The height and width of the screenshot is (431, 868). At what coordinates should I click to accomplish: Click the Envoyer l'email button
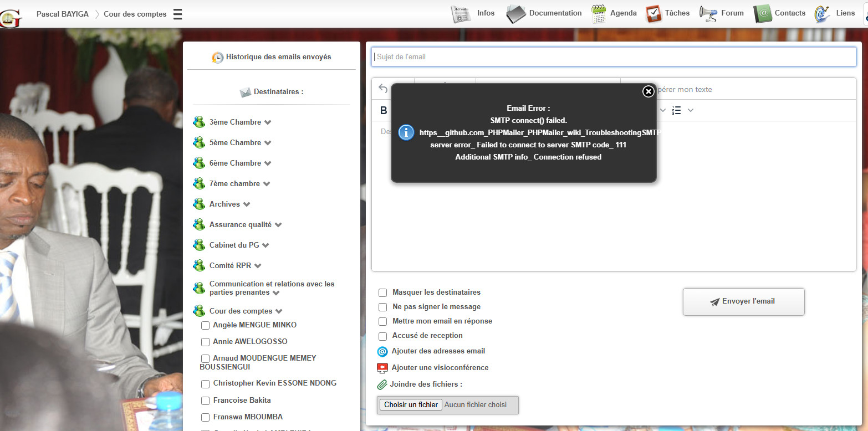pos(743,301)
